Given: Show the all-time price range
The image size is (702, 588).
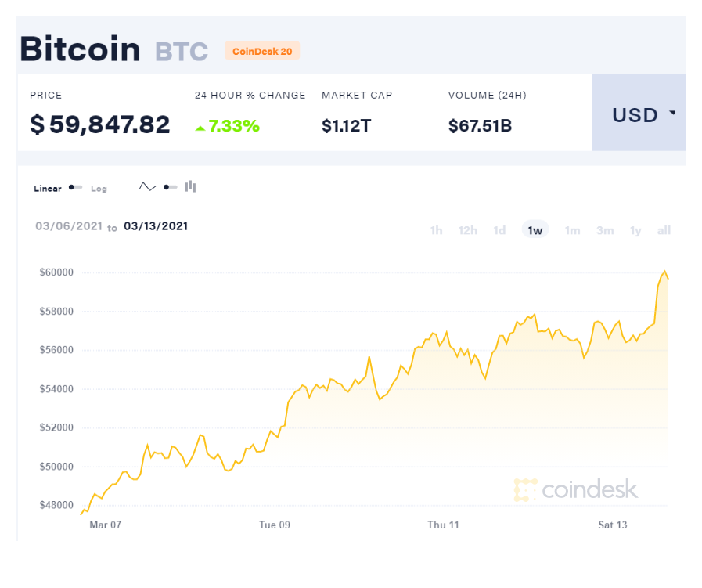Looking at the screenshot, I should click(x=664, y=230).
